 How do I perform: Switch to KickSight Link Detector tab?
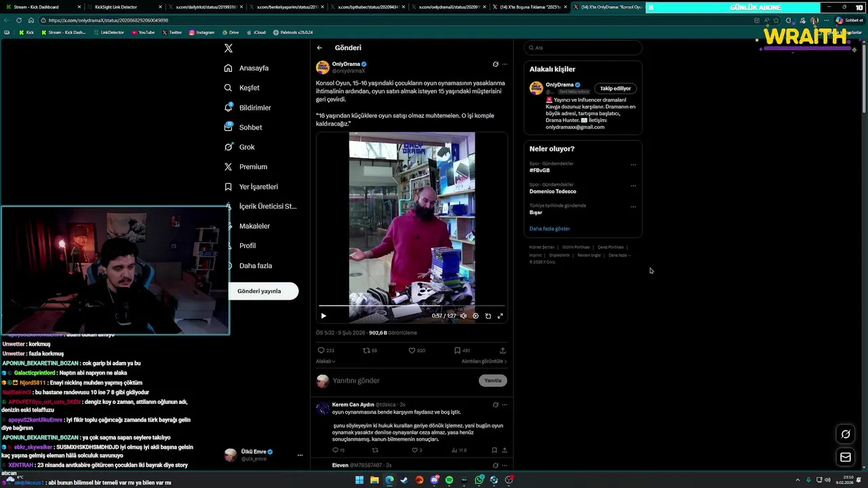[x=123, y=7]
